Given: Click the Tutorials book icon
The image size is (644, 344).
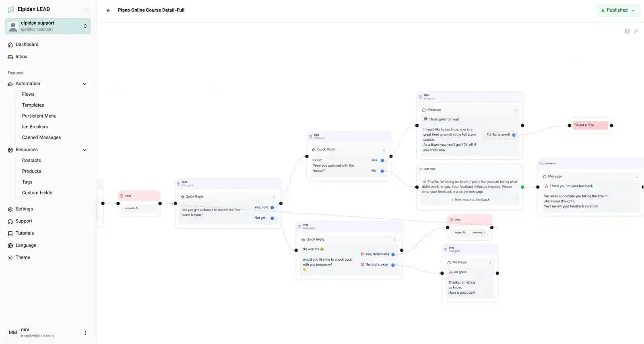Looking at the screenshot, I should (x=10, y=234).
